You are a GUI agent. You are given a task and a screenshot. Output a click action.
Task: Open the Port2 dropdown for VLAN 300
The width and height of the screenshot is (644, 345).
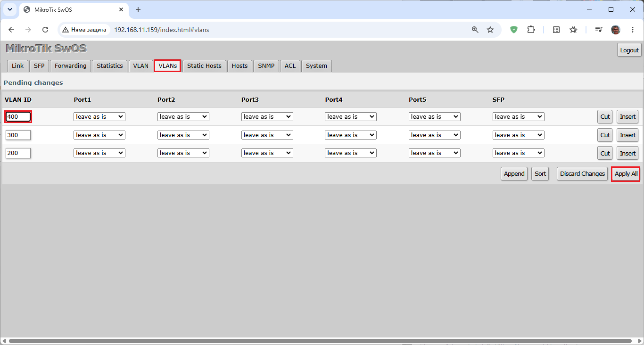183,135
